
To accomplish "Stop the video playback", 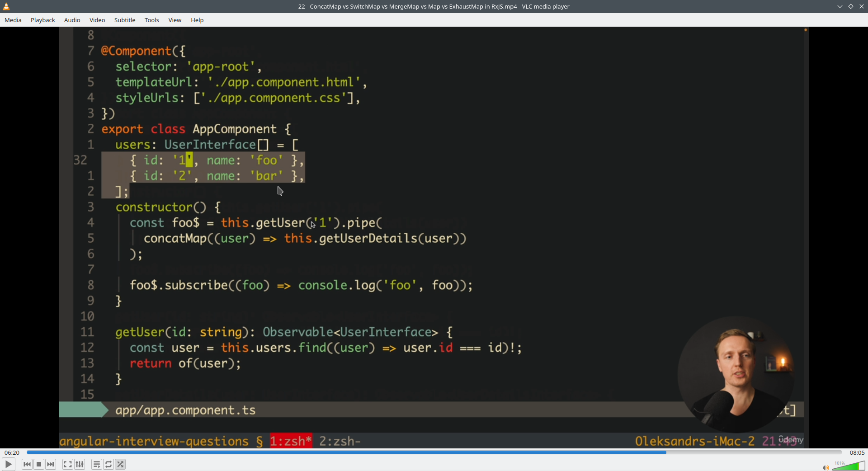I will [39, 464].
